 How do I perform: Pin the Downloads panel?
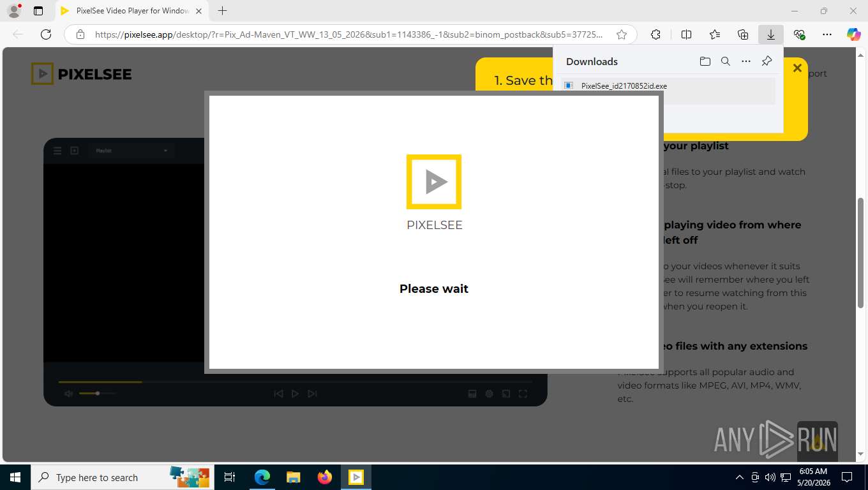point(767,61)
